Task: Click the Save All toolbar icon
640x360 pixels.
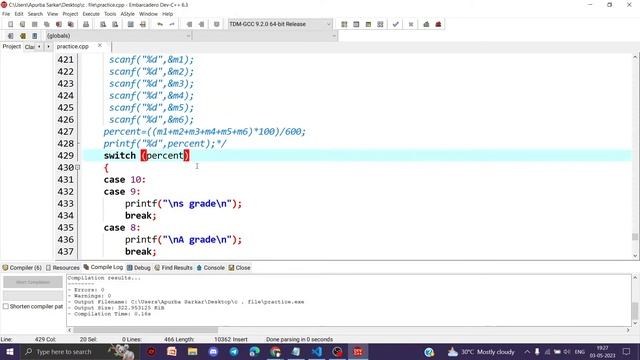Action: coord(47,24)
